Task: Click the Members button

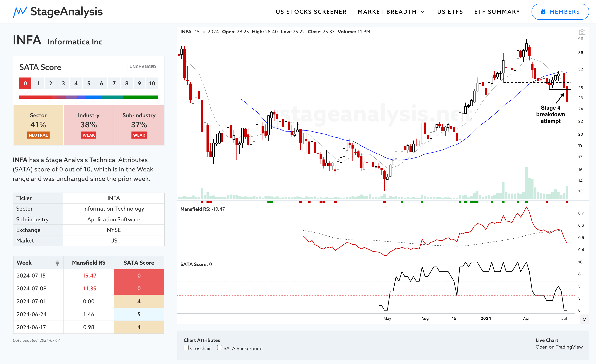Action: pyautogui.click(x=560, y=12)
